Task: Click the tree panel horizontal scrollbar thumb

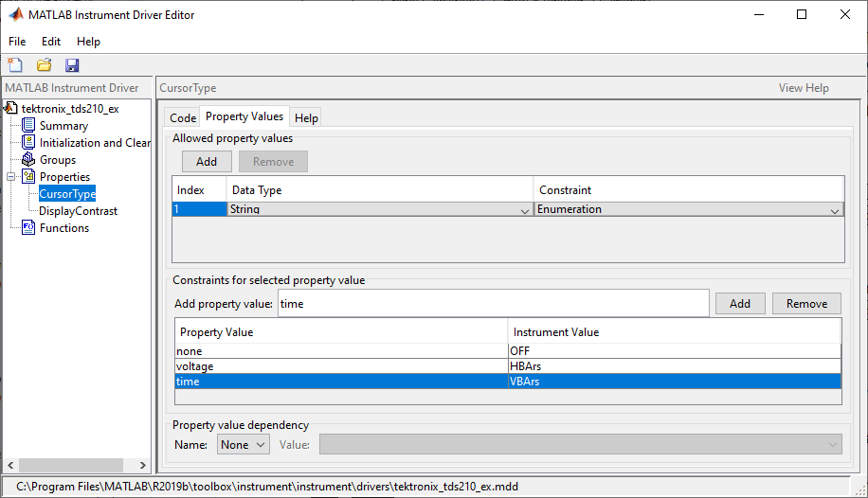Action: (x=71, y=465)
